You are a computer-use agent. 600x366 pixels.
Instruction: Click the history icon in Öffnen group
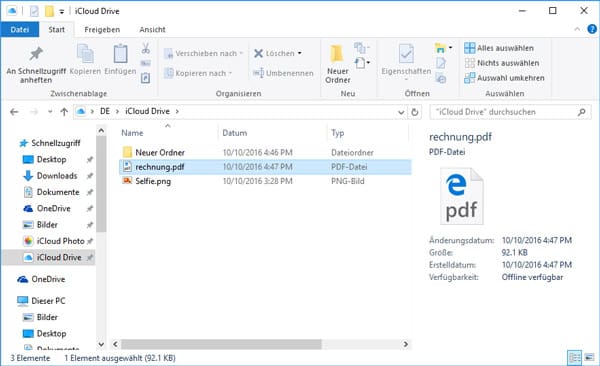click(x=441, y=78)
